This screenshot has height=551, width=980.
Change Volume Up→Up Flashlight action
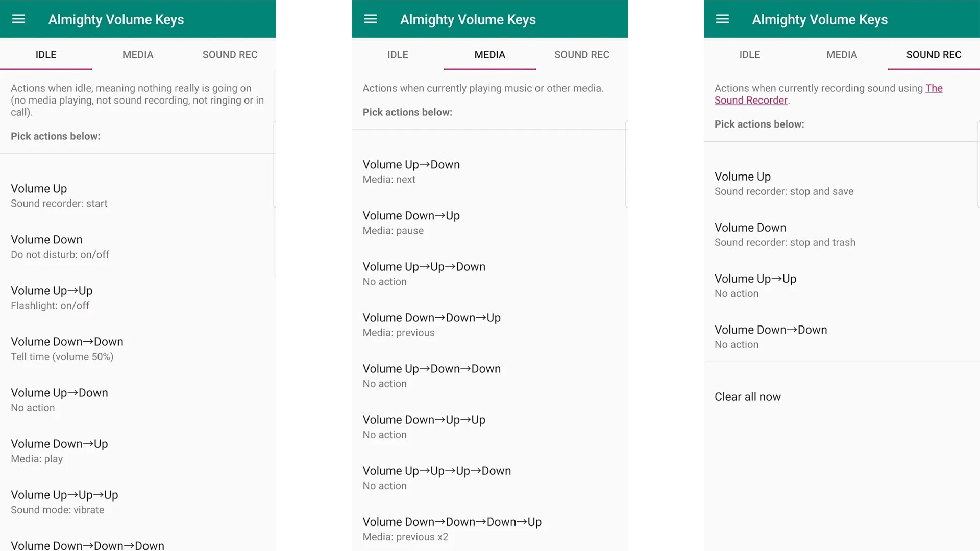(x=51, y=297)
